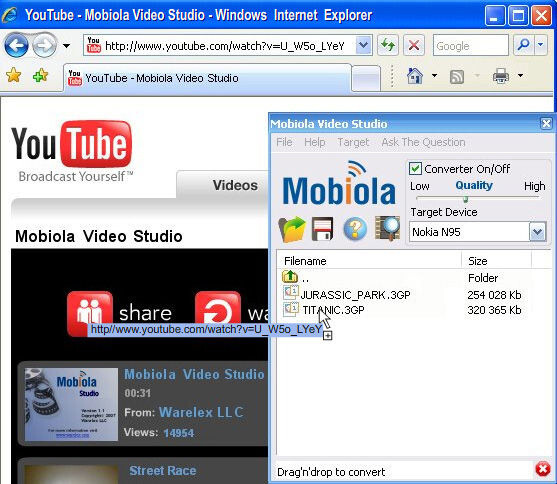Screen dimensions: 557x484
Task: Open Mobiola Video Studio video thumbnail
Action: tap(71, 404)
